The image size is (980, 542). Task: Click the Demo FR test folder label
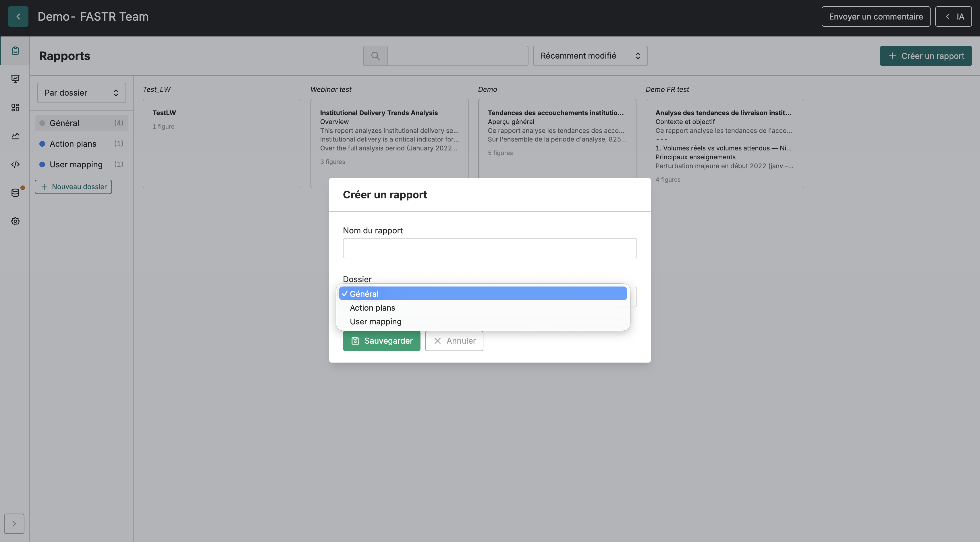pos(667,89)
